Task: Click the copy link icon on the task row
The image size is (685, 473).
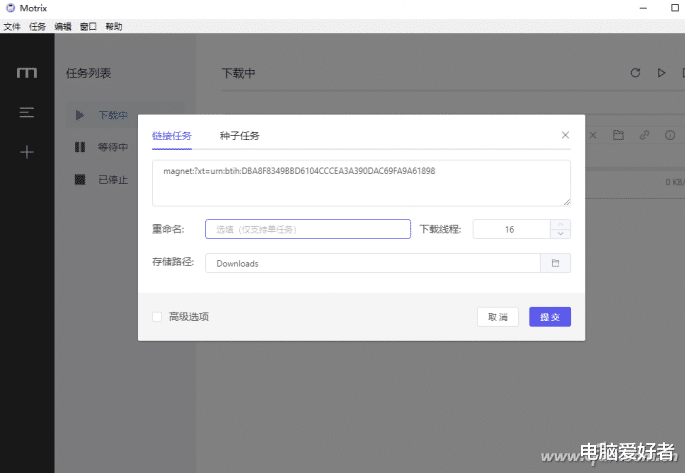Action: [x=644, y=135]
